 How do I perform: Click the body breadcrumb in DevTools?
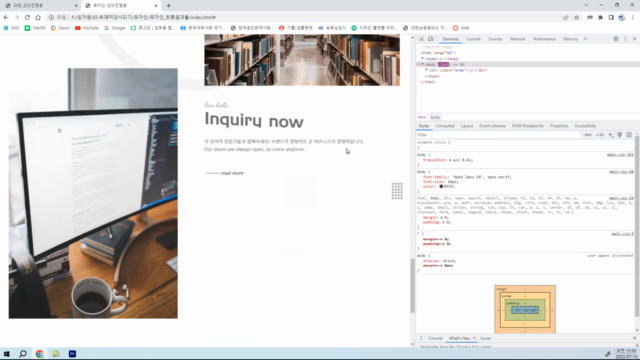pos(435,117)
